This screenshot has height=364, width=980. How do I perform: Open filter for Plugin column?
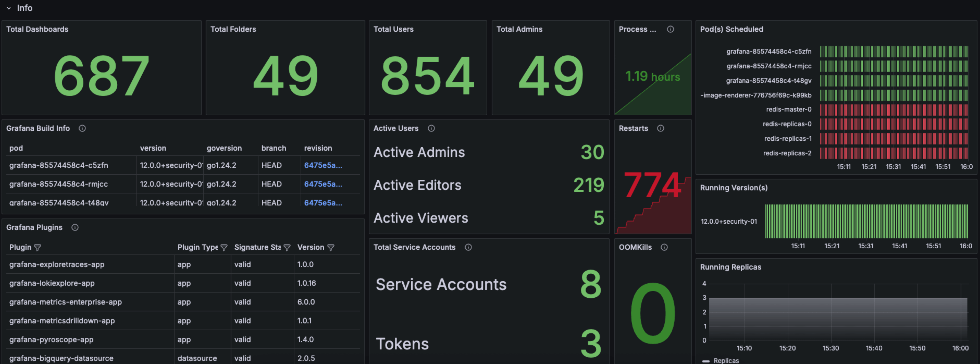point(37,248)
